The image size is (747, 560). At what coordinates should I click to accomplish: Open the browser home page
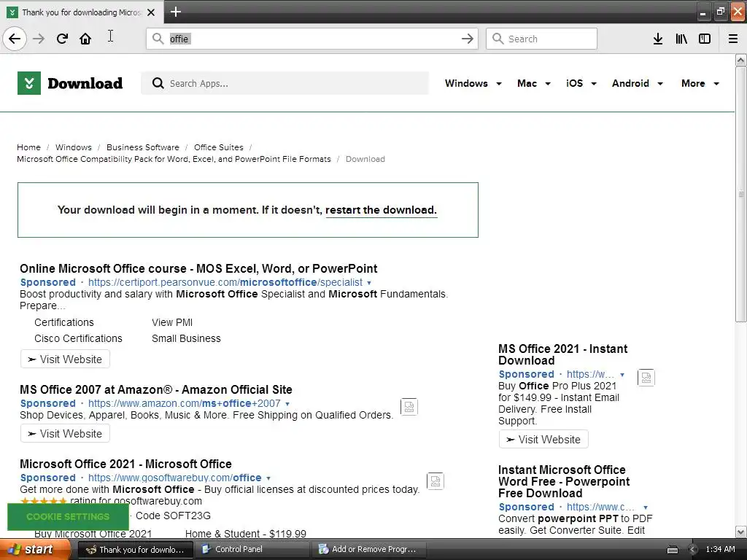point(85,39)
